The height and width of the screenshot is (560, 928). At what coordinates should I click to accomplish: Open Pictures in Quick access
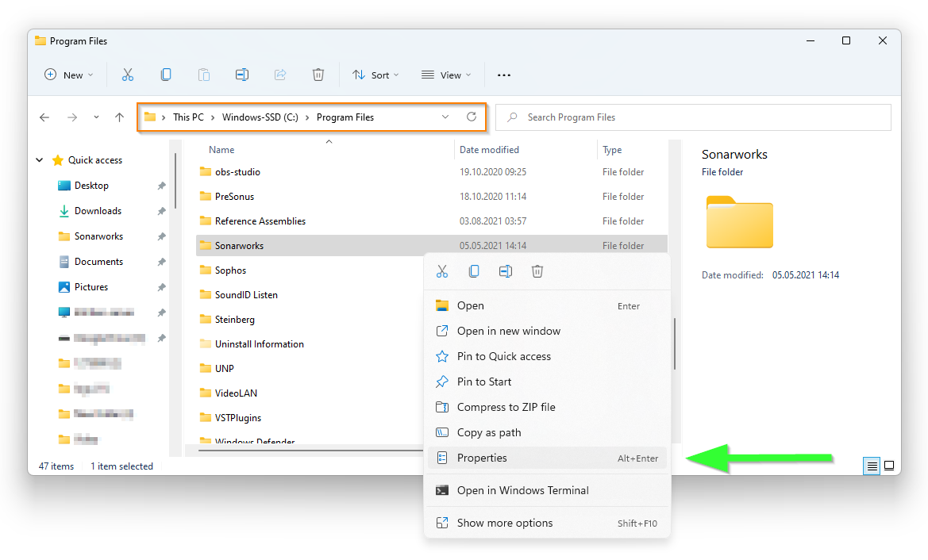click(91, 287)
